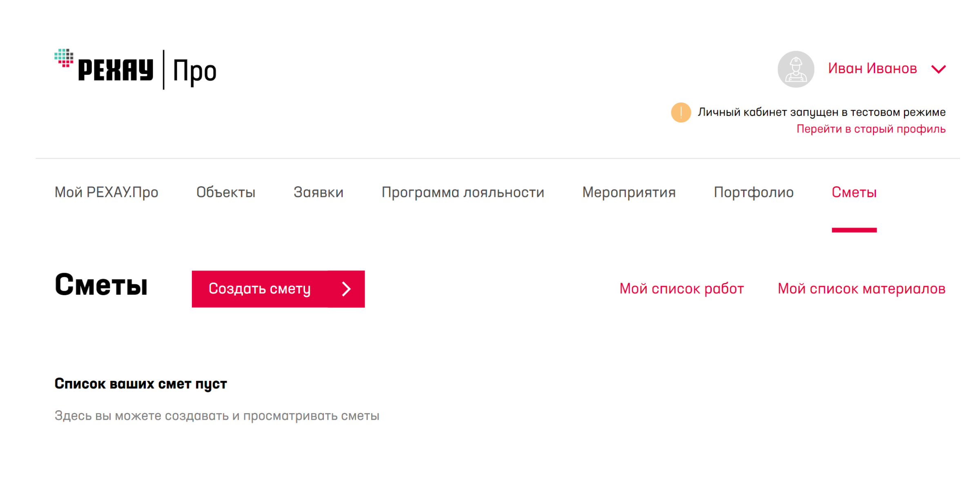Open the Мой список работ link
The height and width of the screenshot is (490, 980).
(x=682, y=289)
